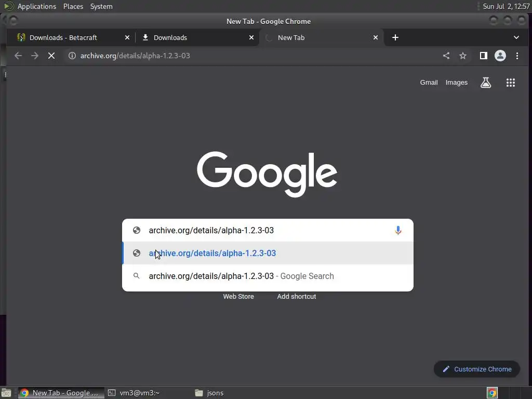Stop loading the page

(51, 56)
